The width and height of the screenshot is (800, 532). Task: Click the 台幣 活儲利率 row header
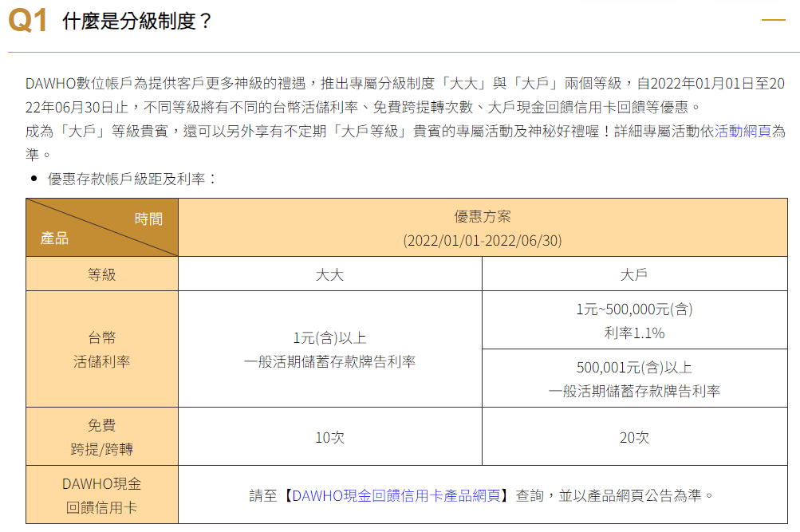pos(102,349)
